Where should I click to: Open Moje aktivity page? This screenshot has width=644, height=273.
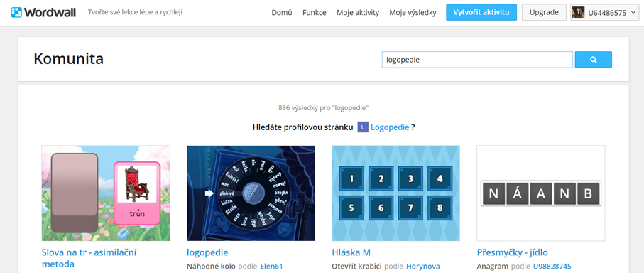pyautogui.click(x=358, y=12)
